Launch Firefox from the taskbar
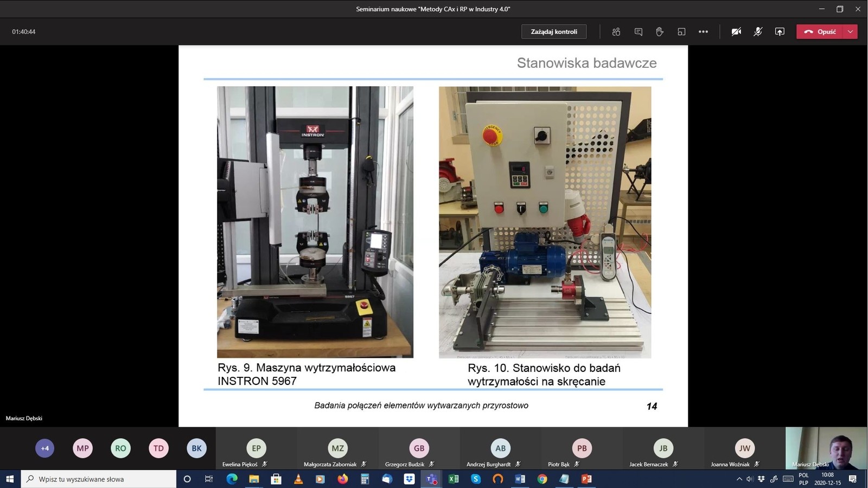The height and width of the screenshot is (488, 868). [342, 479]
